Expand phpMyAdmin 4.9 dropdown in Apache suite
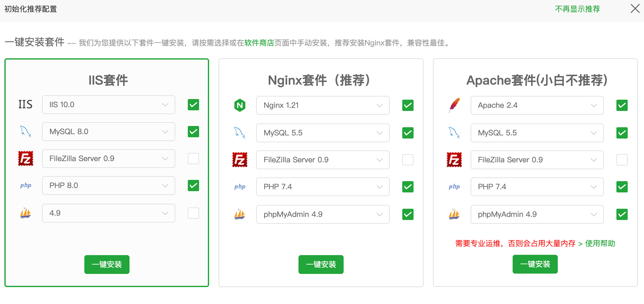This screenshot has height=304, width=644. (x=537, y=214)
